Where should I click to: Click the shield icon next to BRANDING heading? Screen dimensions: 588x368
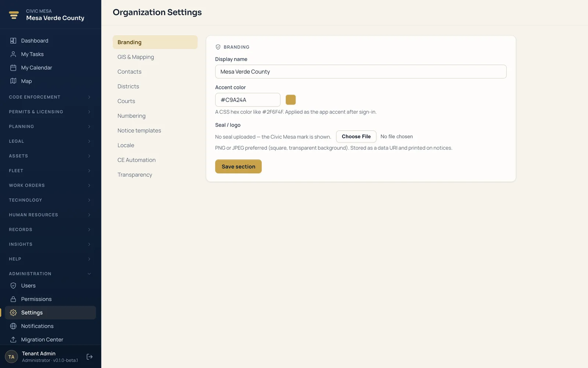[x=218, y=47]
